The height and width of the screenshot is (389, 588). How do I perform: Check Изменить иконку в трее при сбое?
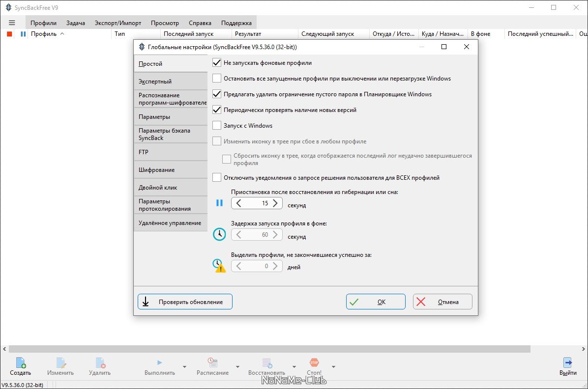(x=217, y=141)
